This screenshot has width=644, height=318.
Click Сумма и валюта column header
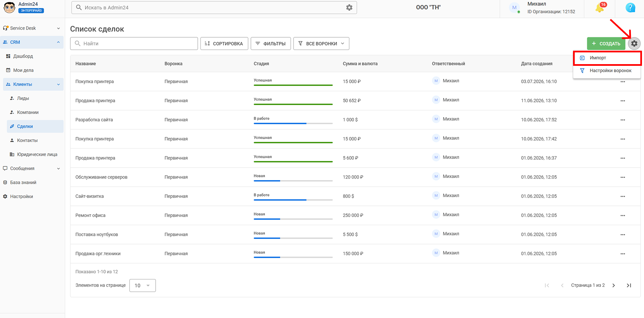(360, 64)
